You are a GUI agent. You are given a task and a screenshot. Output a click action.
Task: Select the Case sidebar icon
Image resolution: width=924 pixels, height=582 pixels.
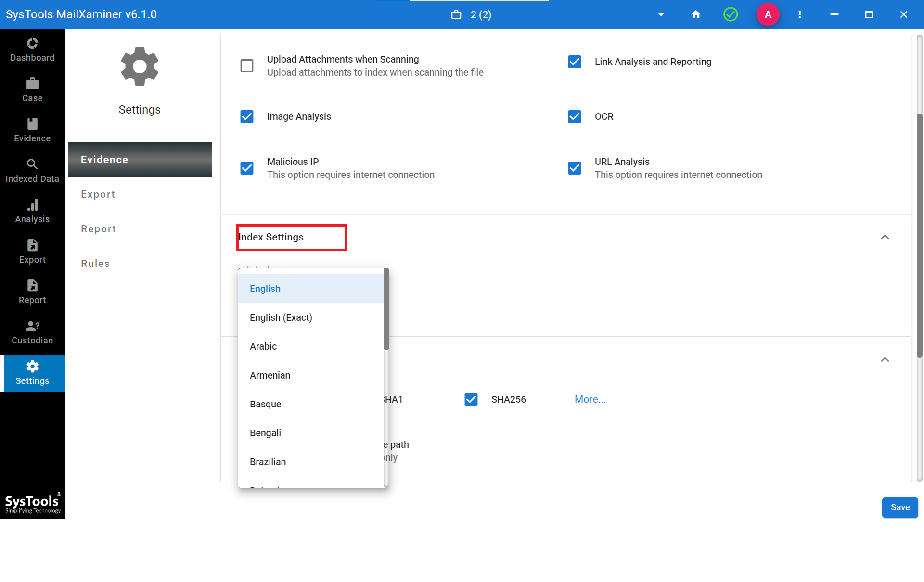click(32, 89)
